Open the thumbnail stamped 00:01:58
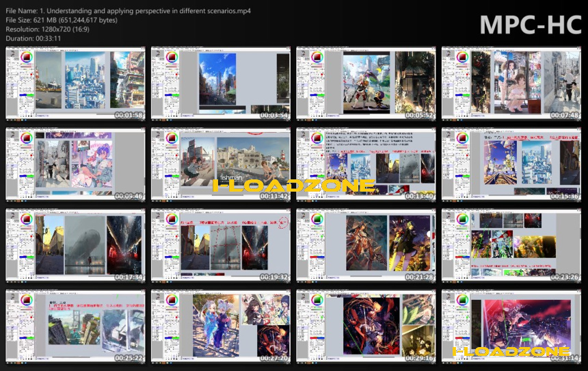 tap(75, 84)
